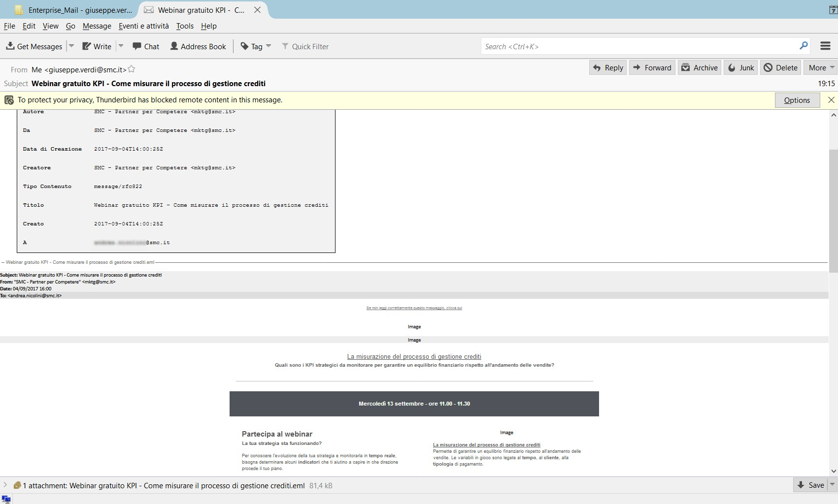Screen dimensions: 838x504
Task: Open the Address Book
Action: (x=198, y=46)
